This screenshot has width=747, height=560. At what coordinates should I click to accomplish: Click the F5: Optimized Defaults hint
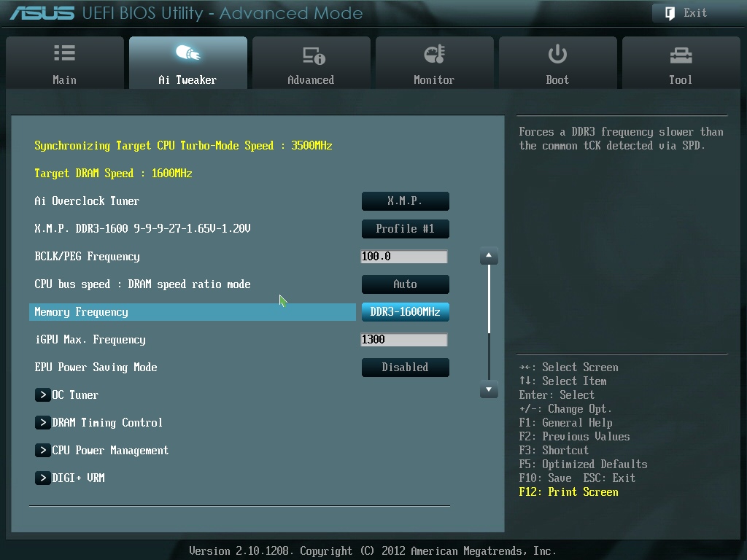[583, 464]
